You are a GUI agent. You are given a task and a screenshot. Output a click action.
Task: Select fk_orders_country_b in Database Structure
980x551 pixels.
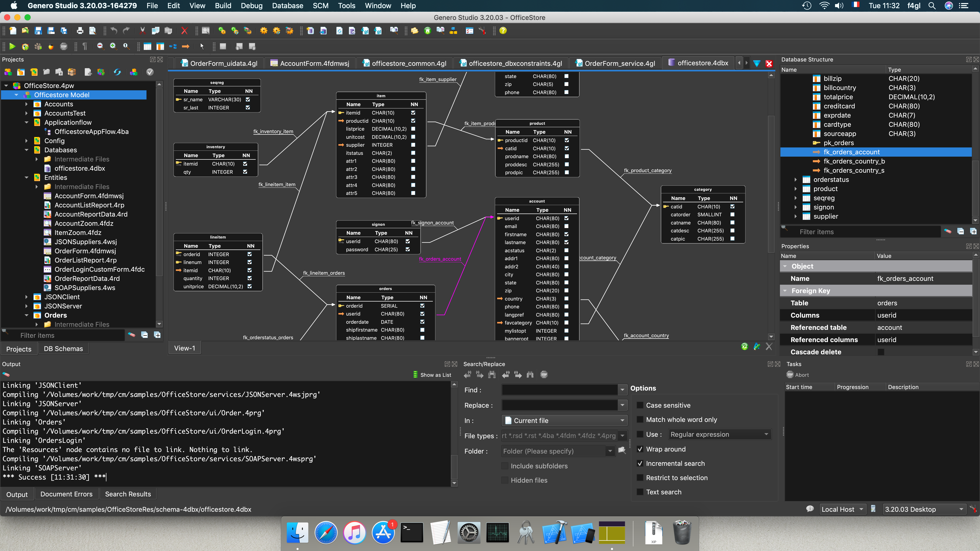coord(854,161)
